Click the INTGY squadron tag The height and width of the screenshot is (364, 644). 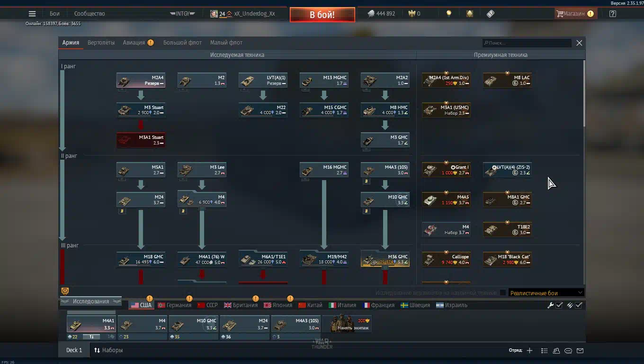(182, 14)
